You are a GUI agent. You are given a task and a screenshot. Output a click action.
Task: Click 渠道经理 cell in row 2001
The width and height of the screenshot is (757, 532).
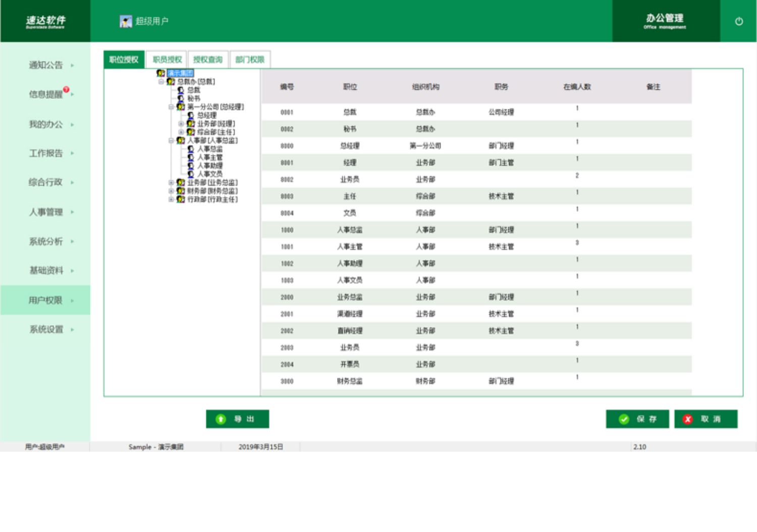(x=350, y=314)
